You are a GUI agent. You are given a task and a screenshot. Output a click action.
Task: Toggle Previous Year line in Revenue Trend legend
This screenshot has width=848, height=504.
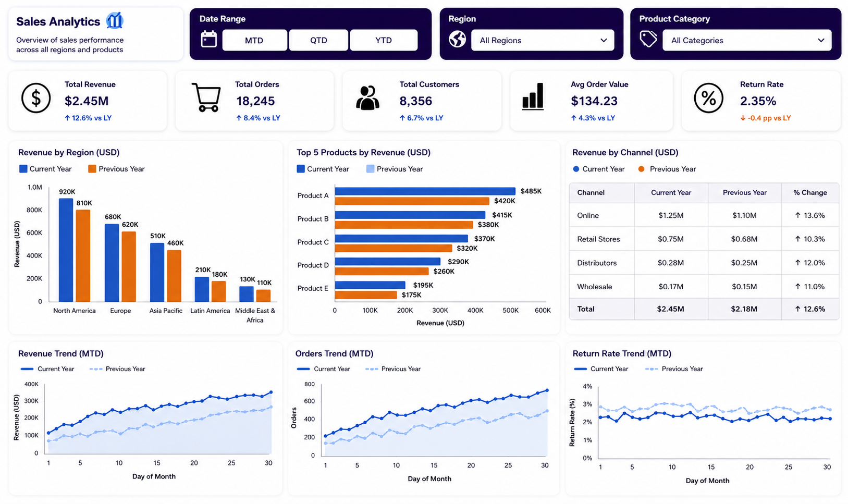coord(95,369)
